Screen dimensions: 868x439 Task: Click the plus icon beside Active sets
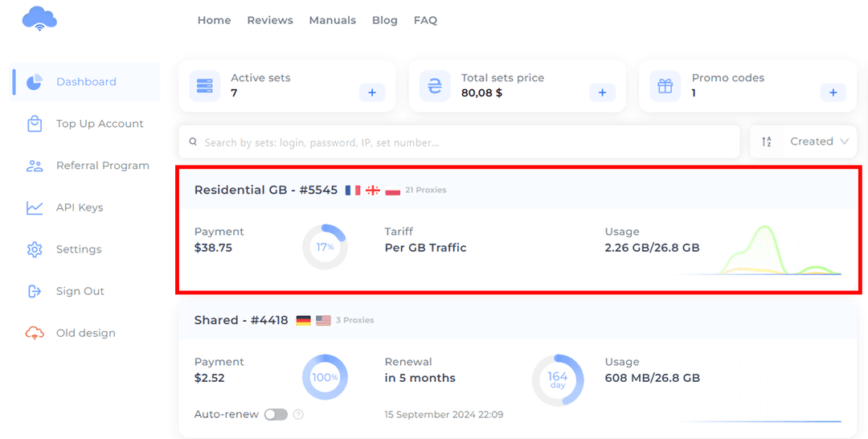pyautogui.click(x=371, y=93)
